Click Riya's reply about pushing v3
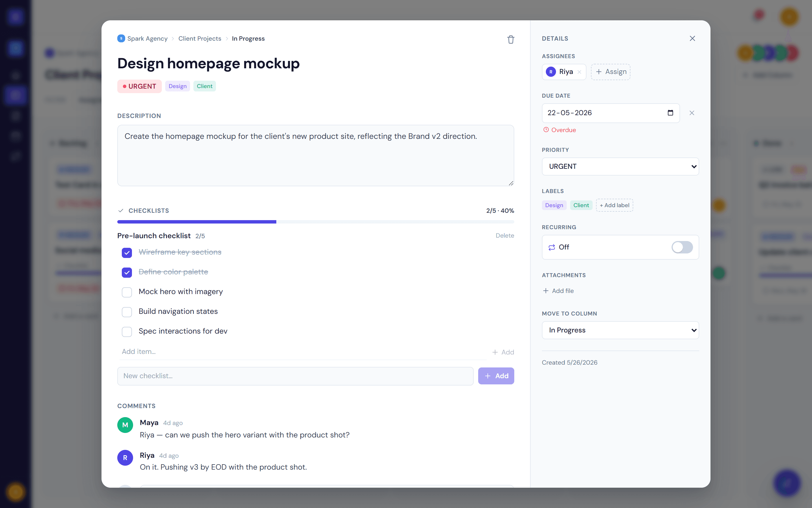Screen dimensions: 812x508 click(x=223, y=467)
